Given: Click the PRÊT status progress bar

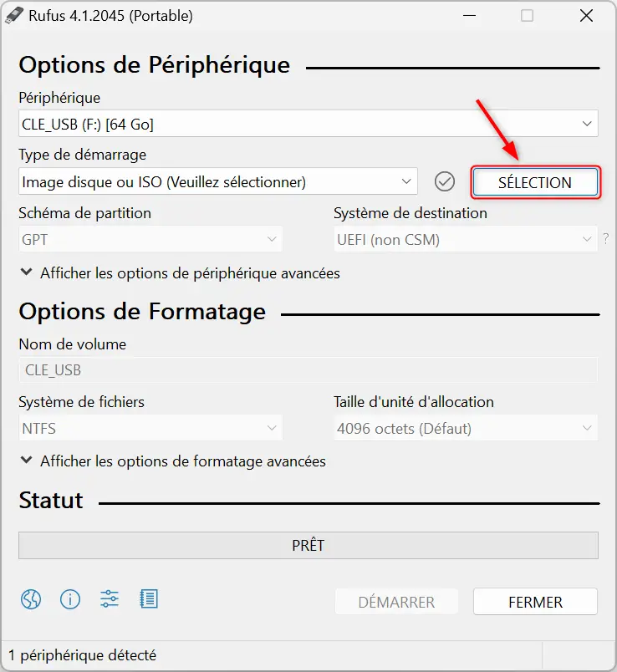Looking at the screenshot, I should click(x=308, y=545).
